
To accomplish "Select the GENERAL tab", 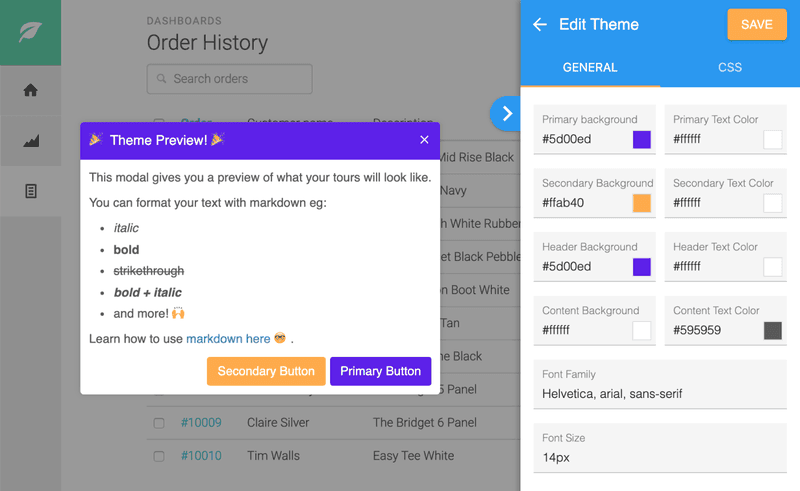I will [x=590, y=67].
